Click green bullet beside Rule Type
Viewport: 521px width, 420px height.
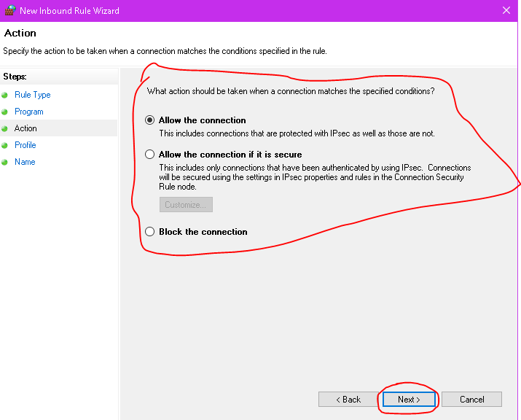pyautogui.click(x=4, y=96)
